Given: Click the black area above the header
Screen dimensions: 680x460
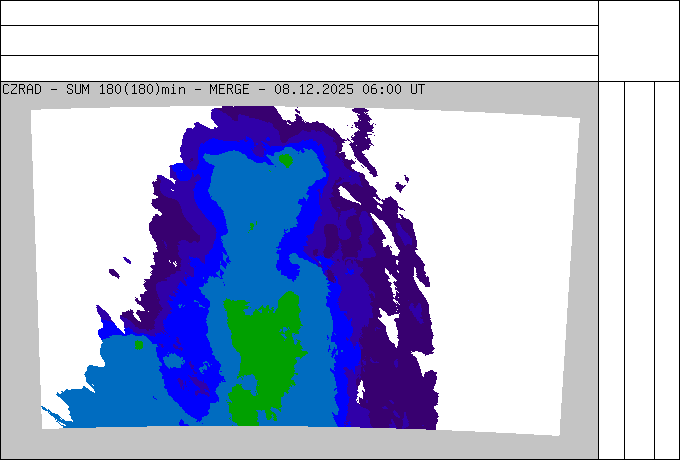Looking at the screenshot, I should coord(300,40).
